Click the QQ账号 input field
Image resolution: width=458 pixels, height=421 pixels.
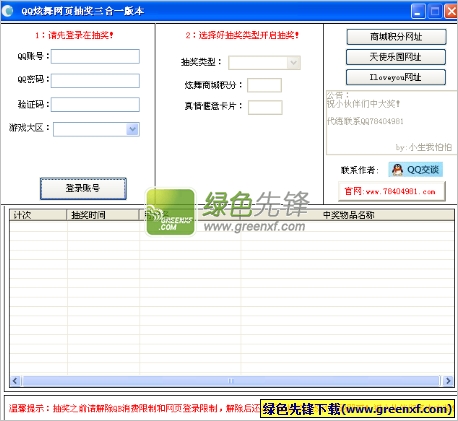95,56
